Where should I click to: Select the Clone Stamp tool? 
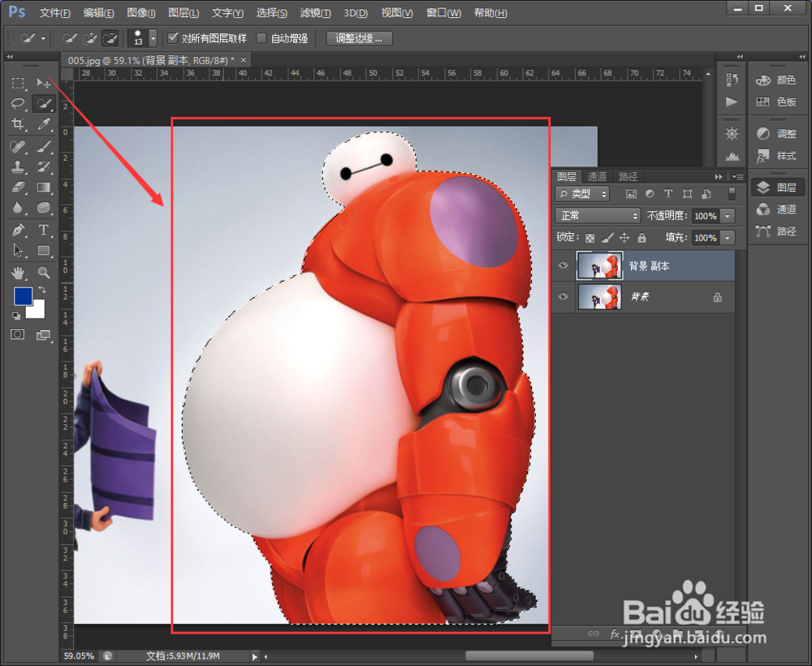(18, 166)
